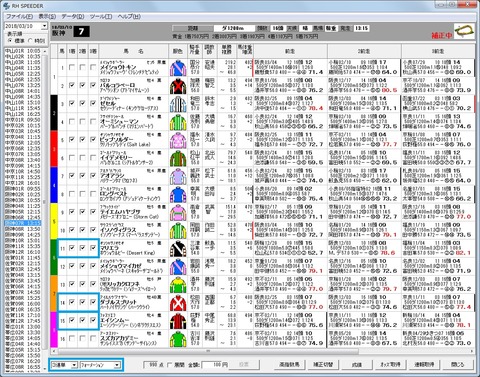
Task: Click the pink silks icon for horse 5
Action: click(x=178, y=140)
